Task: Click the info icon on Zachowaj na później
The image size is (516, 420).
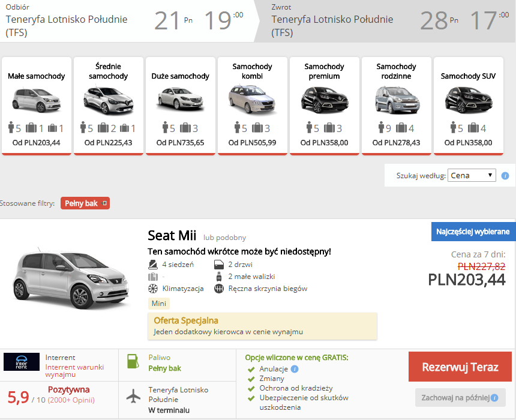Action: tap(494, 398)
